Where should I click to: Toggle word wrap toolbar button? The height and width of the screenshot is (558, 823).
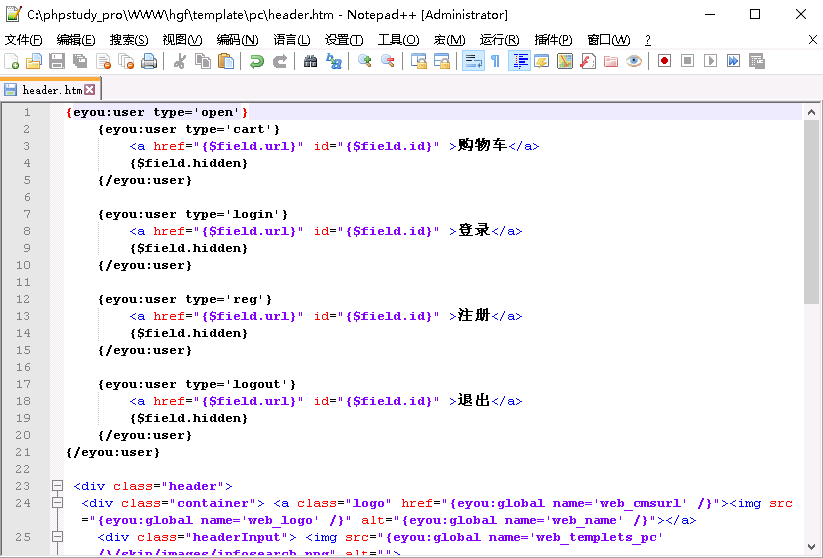[473, 61]
